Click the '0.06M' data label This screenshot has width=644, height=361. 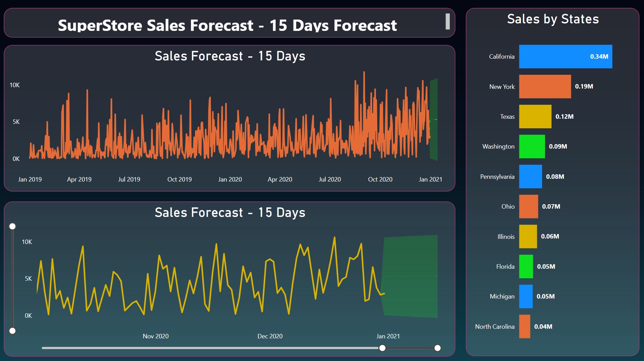[550, 236]
